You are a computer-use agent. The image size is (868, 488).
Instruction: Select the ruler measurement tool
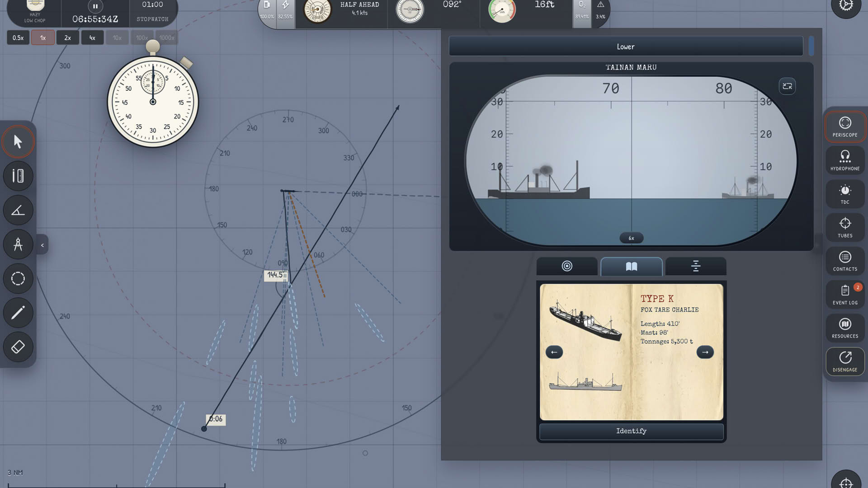coord(18,176)
